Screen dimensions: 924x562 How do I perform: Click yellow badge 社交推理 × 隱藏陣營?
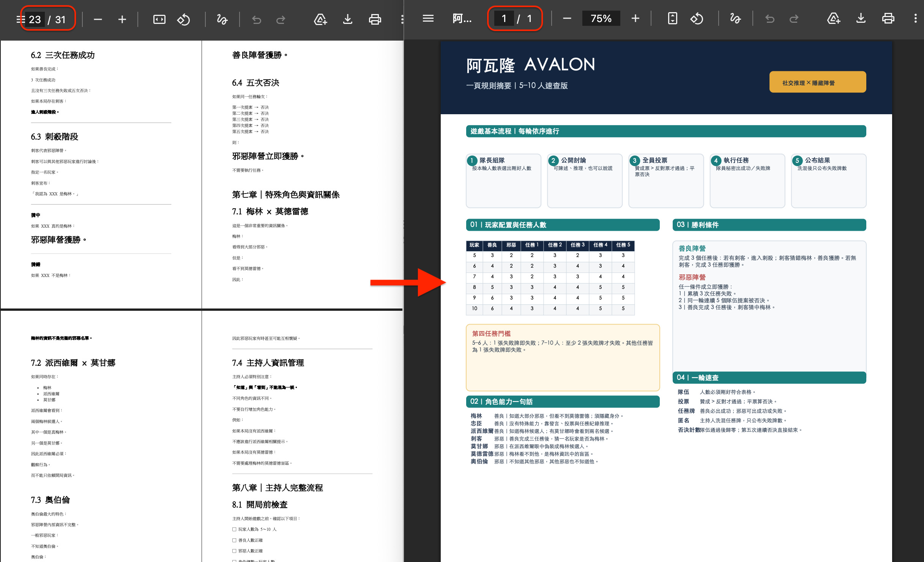817,82
